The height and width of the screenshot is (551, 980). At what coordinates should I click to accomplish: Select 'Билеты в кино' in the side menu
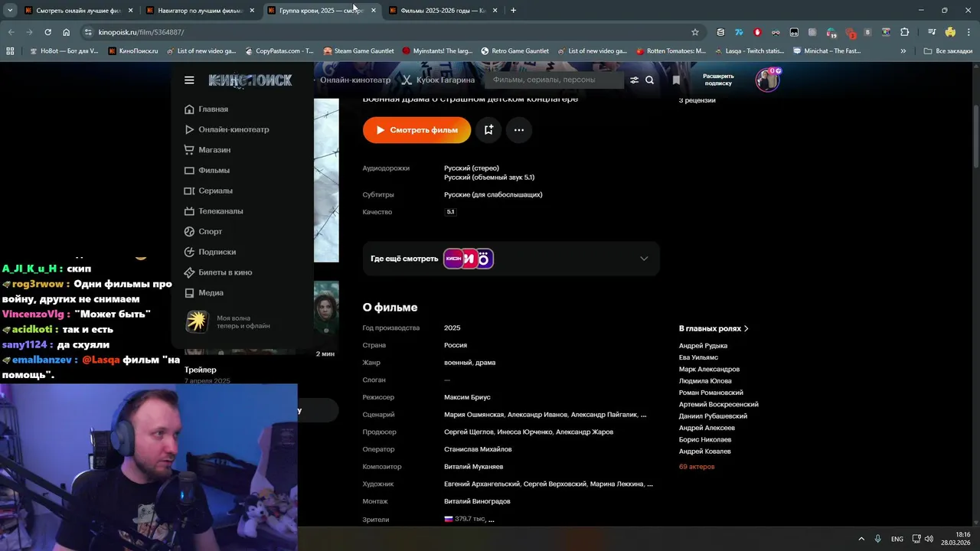(x=218, y=272)
